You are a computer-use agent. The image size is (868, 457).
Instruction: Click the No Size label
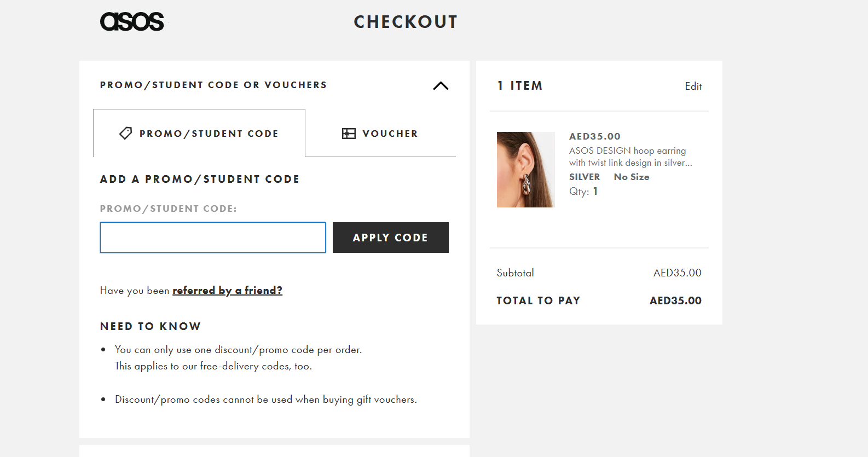[632, 177]
